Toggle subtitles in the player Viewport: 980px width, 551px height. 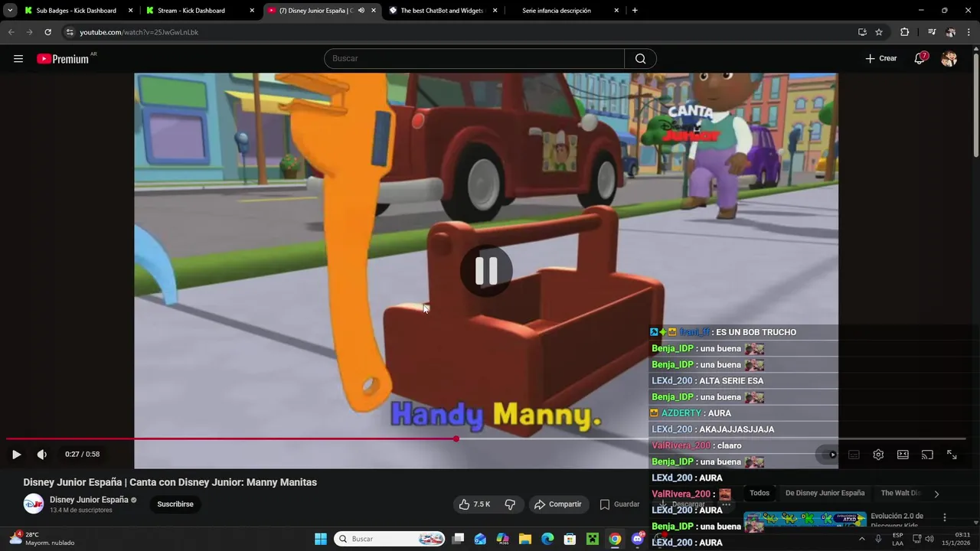pos(854,455)
